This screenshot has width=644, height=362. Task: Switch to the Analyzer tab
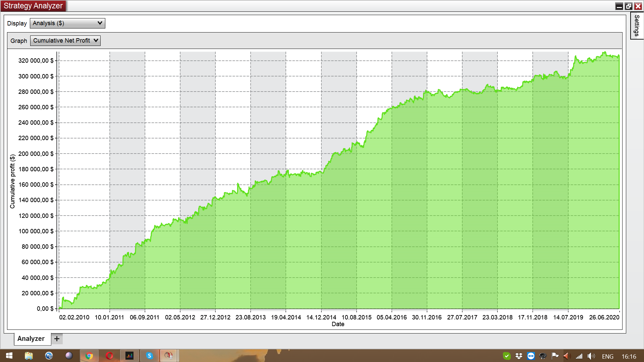tap(31, 339)
